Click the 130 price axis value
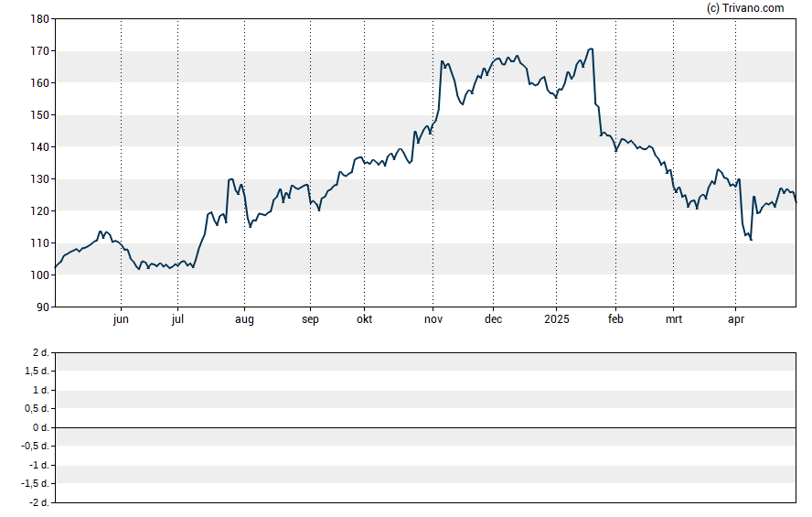Image resolution: width=812 pixels, height=517 pixels. [x=40, y=179]
